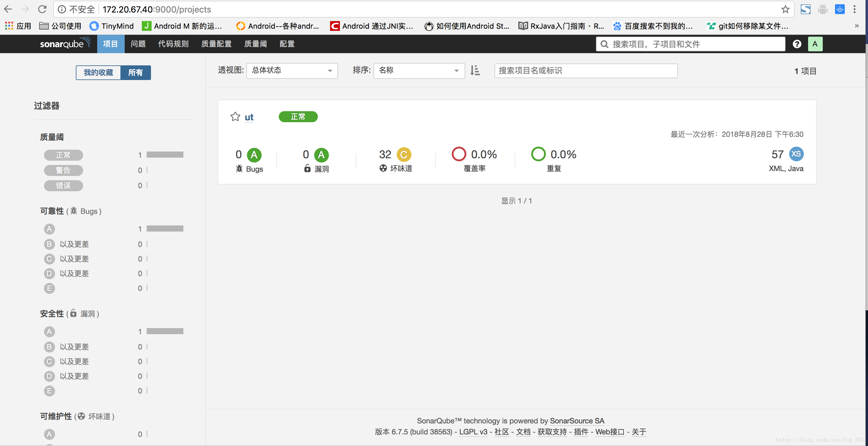This screenshot has height=446, width=868.
Task: Click green duplication ring for 重复
Action: pyautogui.click(x=538, y=154)
